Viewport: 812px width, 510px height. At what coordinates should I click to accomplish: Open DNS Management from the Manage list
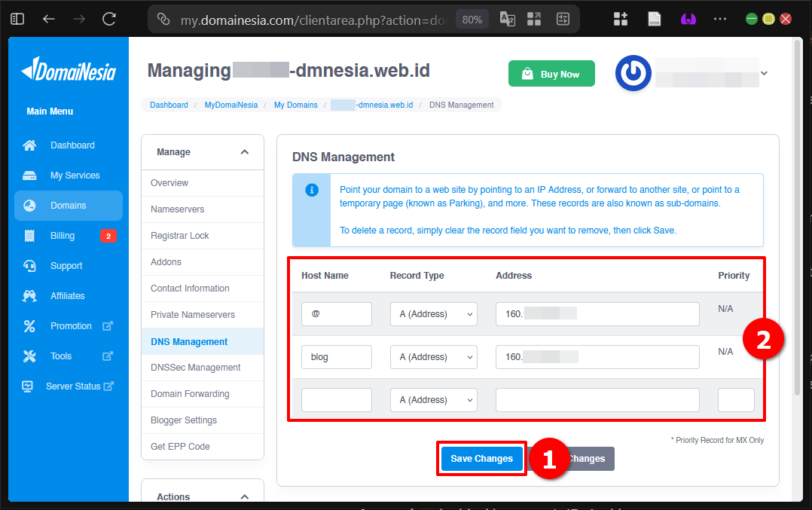(x=189, y=341)
